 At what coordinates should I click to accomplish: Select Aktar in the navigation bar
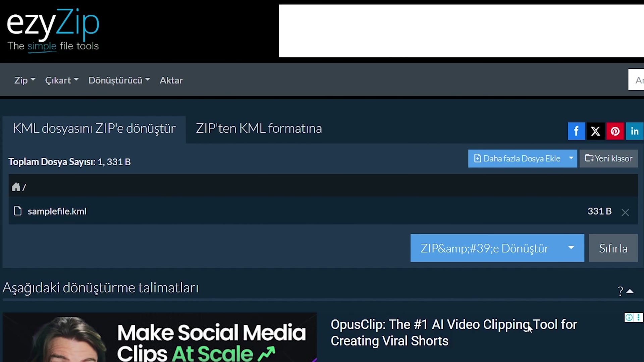click(x=171, y=80)
